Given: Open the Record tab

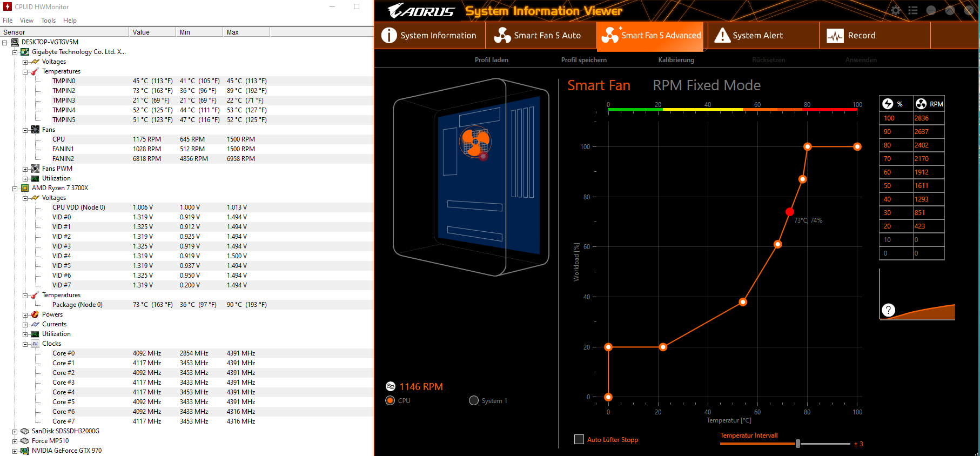Looking at the screenshot, I should tap(875, 35).
